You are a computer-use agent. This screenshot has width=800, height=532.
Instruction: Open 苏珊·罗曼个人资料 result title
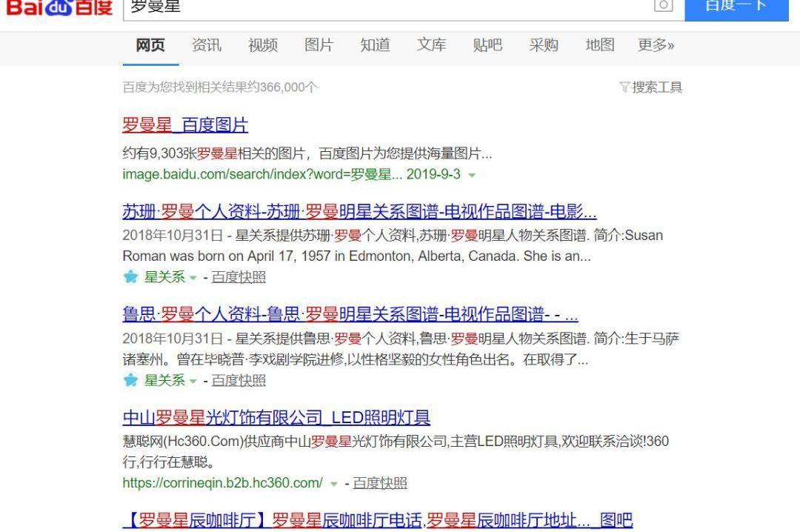(x=359, y=211)
